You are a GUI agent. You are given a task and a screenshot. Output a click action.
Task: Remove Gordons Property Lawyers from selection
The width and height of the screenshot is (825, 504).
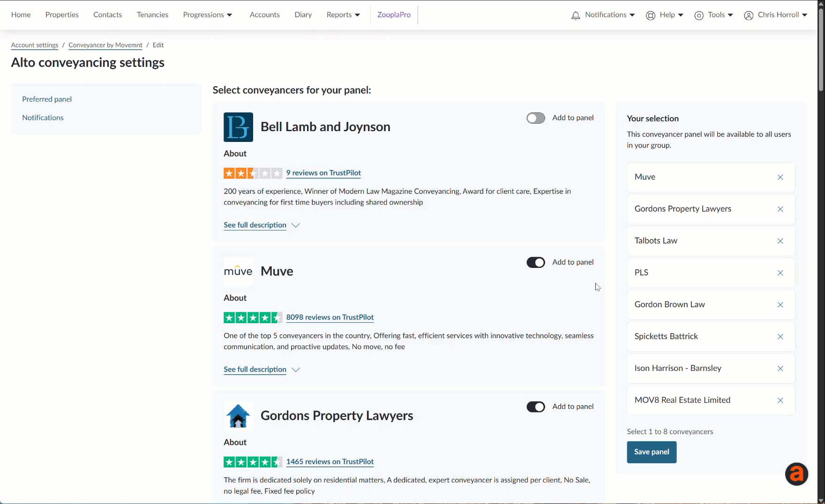tap(780, 209)
